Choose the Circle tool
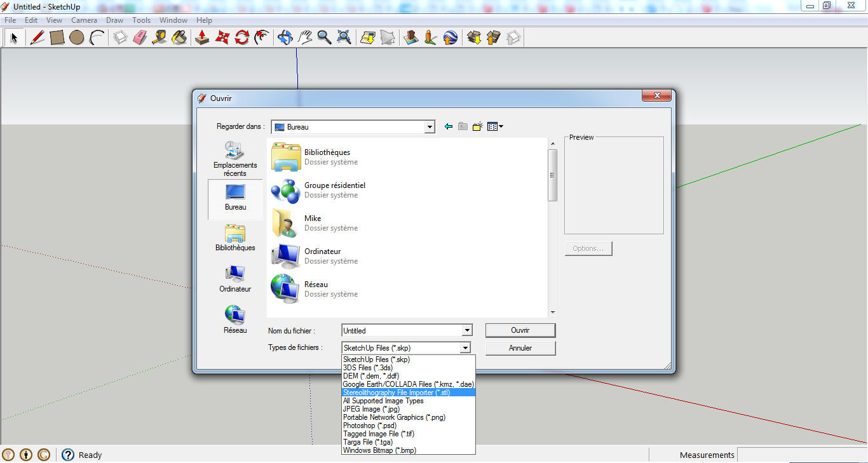Screen dimensions: 868x463 point(77,37)
